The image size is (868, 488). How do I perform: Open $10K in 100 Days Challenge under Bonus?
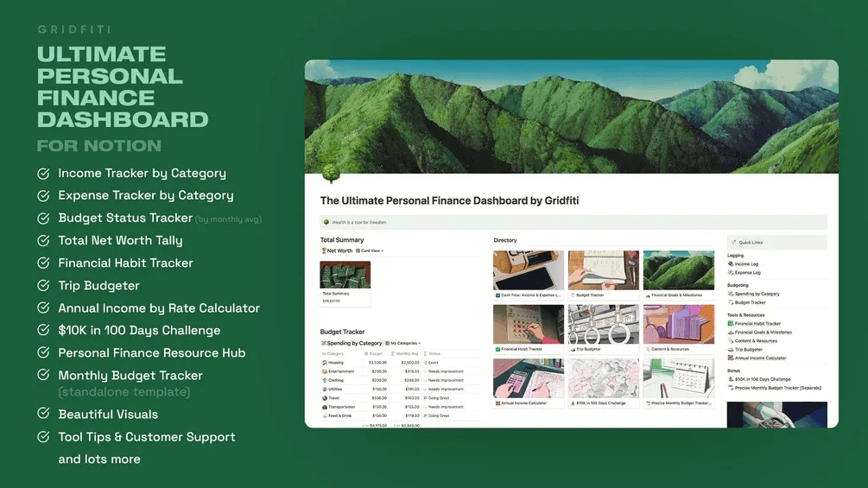pyautogui.click(x=759, y=379)
